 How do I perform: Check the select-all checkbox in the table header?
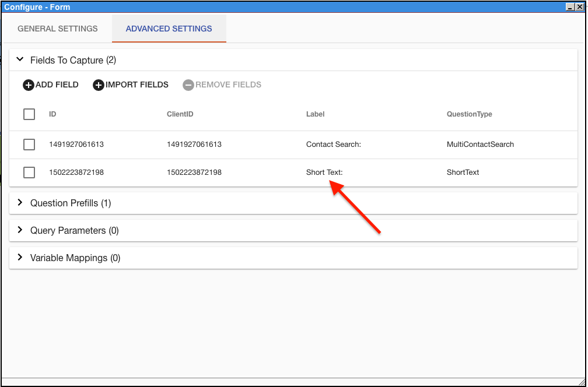click(x=29, y=114)
